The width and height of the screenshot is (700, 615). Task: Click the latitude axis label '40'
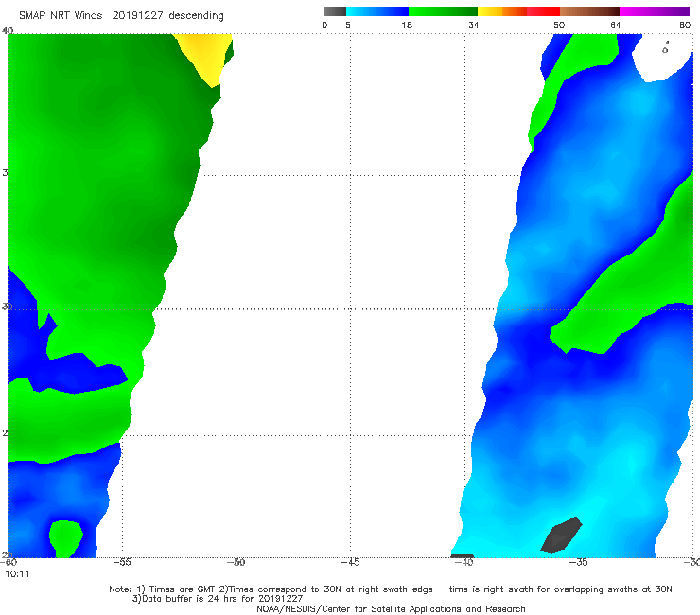click(x=8, y=31)
